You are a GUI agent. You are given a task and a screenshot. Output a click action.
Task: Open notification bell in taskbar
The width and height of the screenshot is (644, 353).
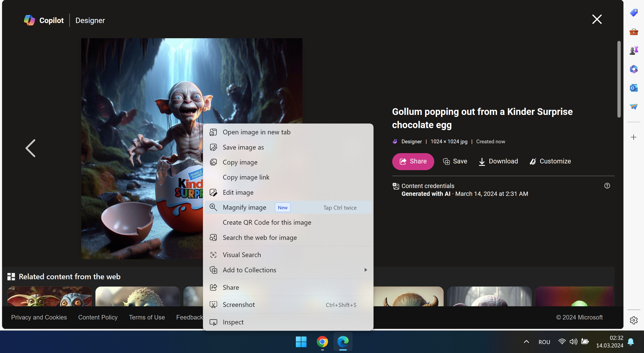click(631, 342)
